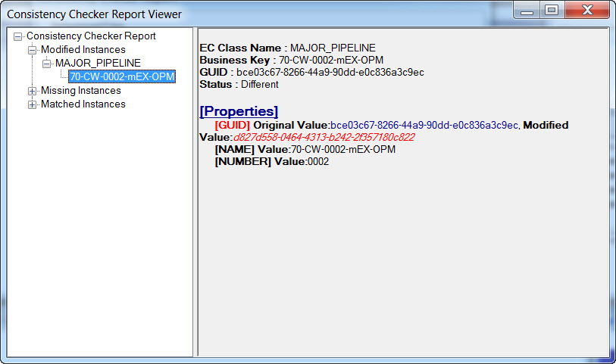
Task: Select Modified Instances in the tree
Action: [83, 50]
